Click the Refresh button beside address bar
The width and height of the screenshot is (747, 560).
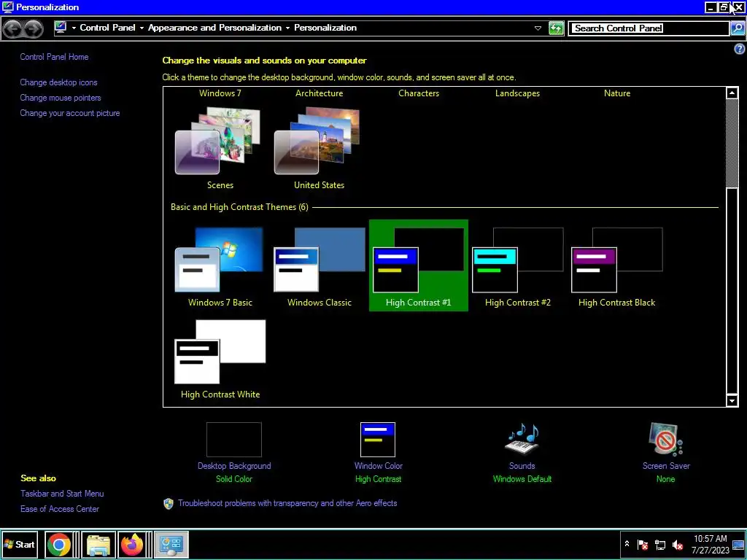556,28
